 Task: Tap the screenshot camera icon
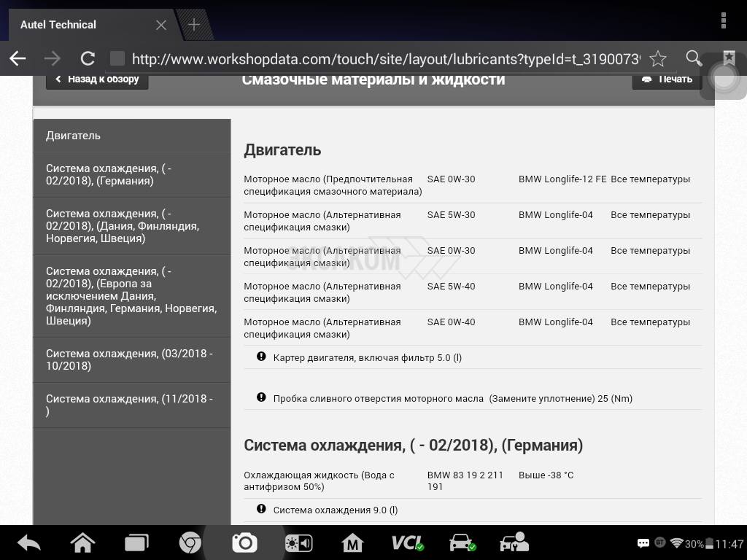click(x=244, y=542)
